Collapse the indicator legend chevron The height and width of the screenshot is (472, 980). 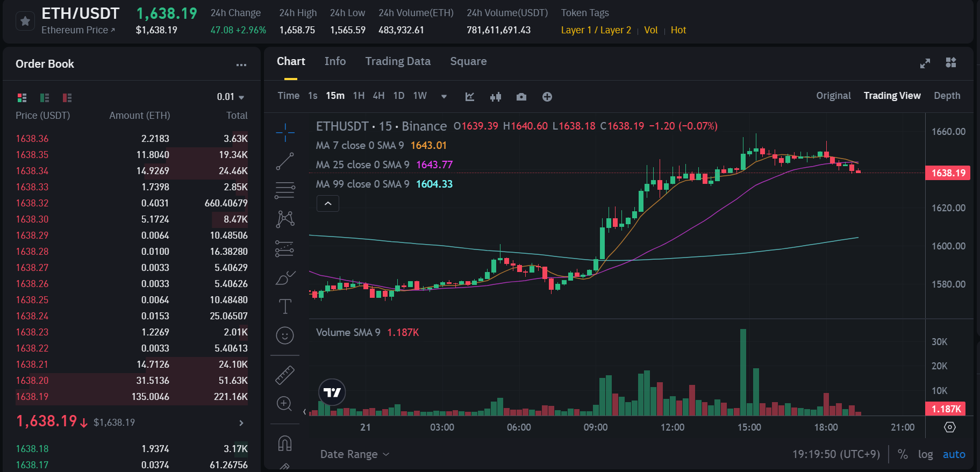(328, 204)
